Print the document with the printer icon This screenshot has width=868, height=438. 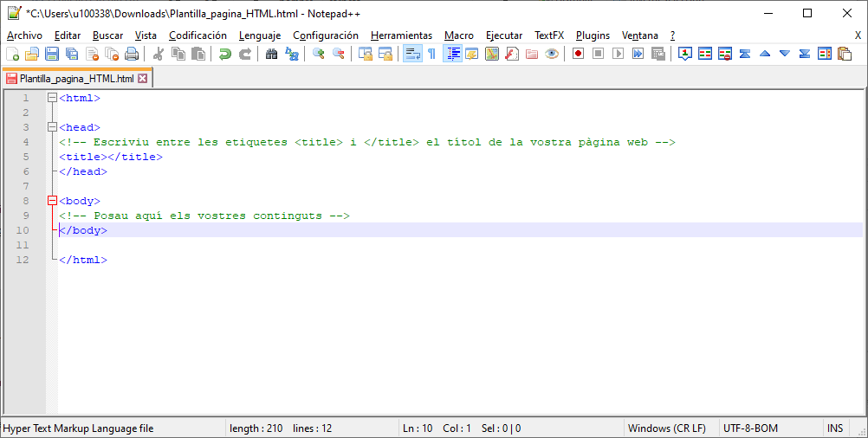click(x=132, y=54)
